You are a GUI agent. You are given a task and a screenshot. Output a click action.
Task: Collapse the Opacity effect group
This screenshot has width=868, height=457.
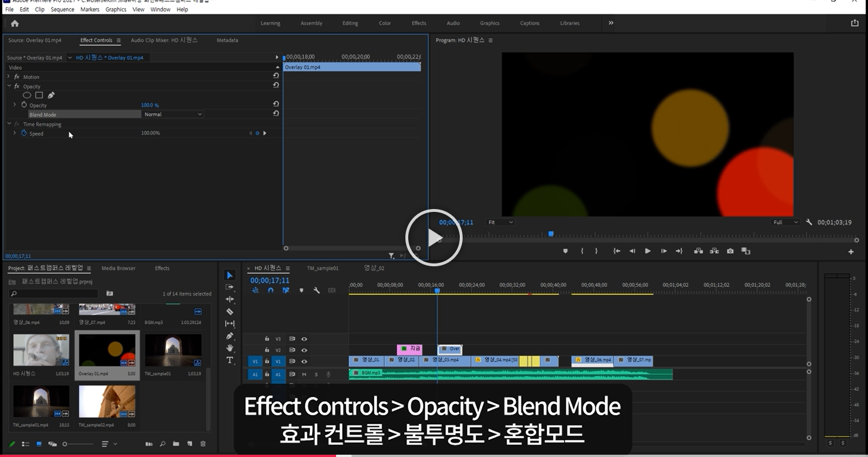coord(9,86)
